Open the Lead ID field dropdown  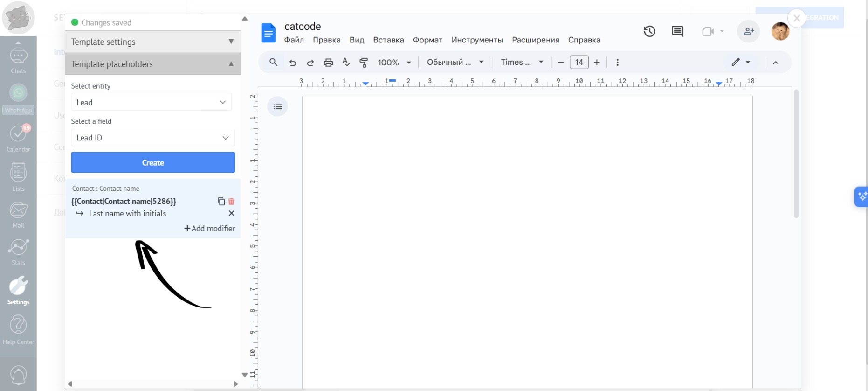(152, 138)
